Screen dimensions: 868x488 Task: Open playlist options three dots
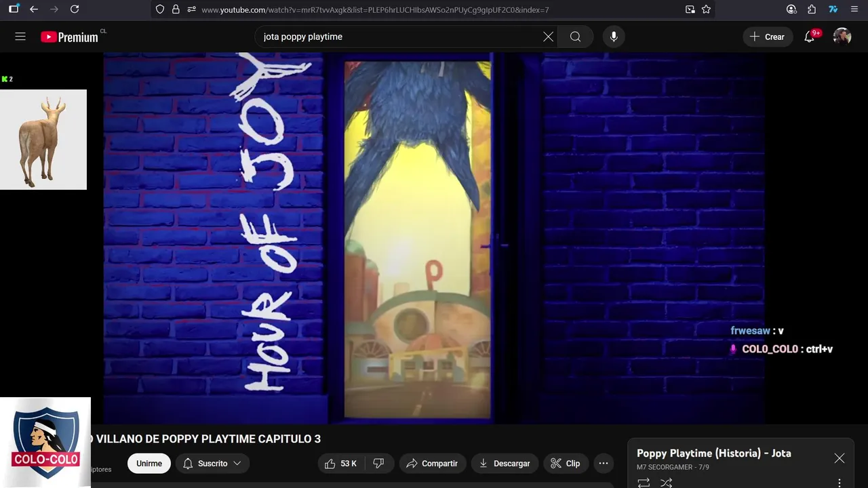click(x=840, y=483)
